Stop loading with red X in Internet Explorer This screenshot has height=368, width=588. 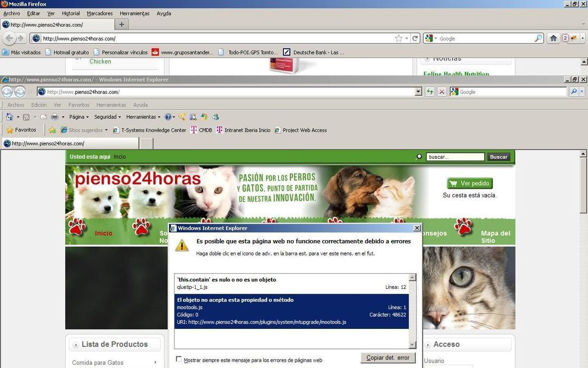coord(442,92)
